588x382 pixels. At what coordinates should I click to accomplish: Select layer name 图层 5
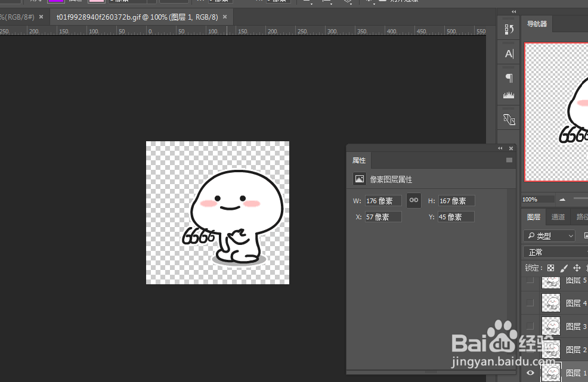click(x=576, y=280)
